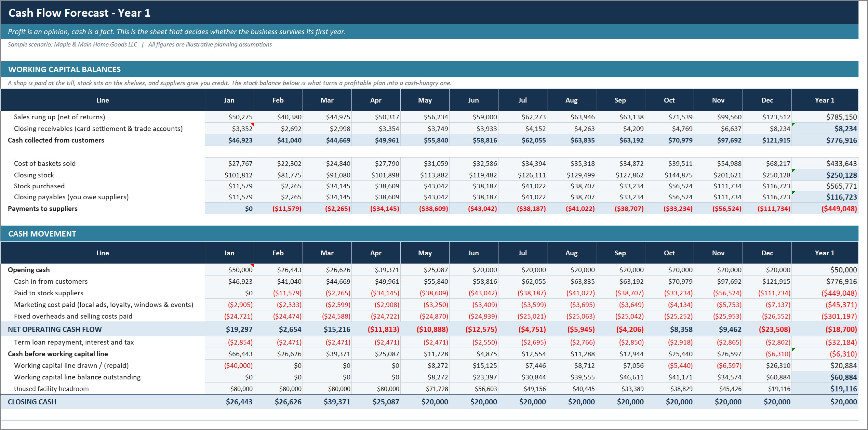Click Year 1 sales total $785,150
Image resolution: width=868 pixels, height=430 pixels.
click(x=825, y=117)
